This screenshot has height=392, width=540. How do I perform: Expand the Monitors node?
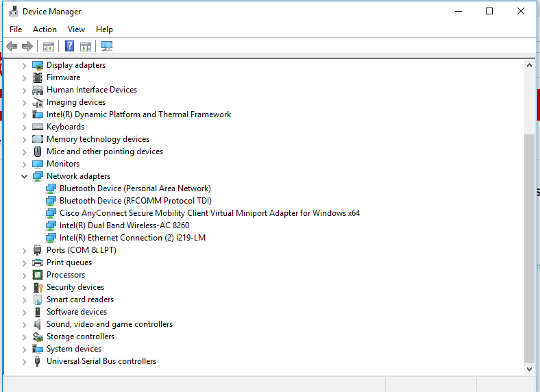[24, 164]
